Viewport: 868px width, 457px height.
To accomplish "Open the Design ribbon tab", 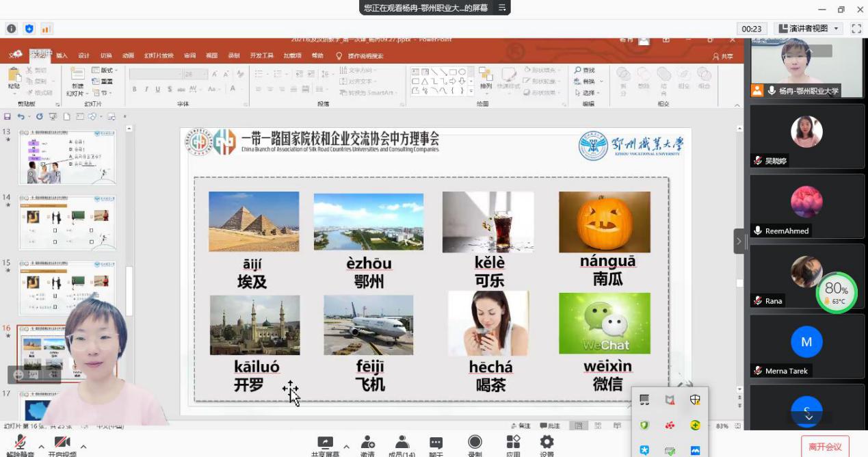I will coord(83,55).
